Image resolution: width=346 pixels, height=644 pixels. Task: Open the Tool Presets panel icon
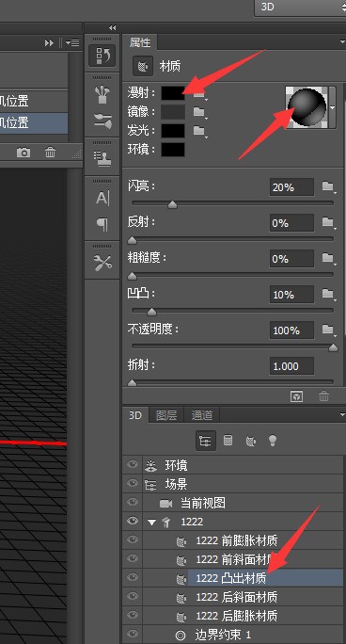point(102,264)
